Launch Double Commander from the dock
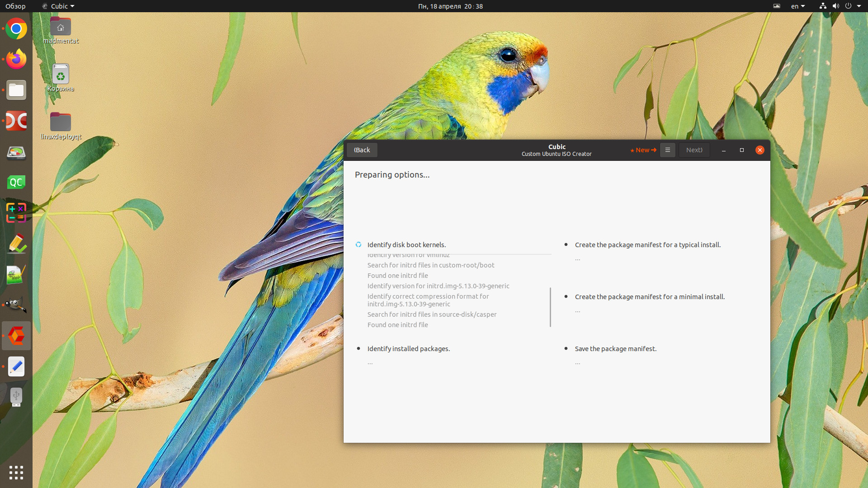 pos(16,121)
